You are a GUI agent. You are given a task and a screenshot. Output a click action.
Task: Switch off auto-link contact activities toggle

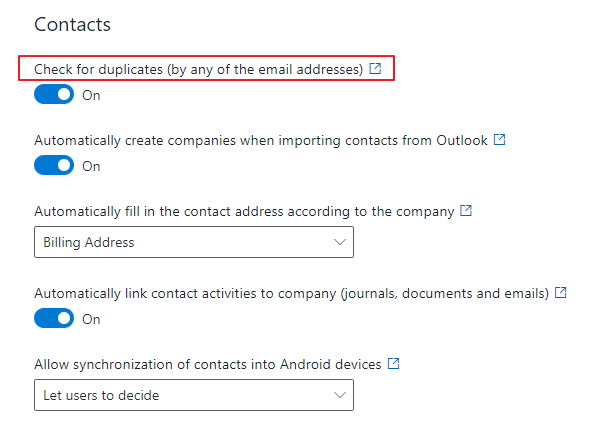(54, 318)
